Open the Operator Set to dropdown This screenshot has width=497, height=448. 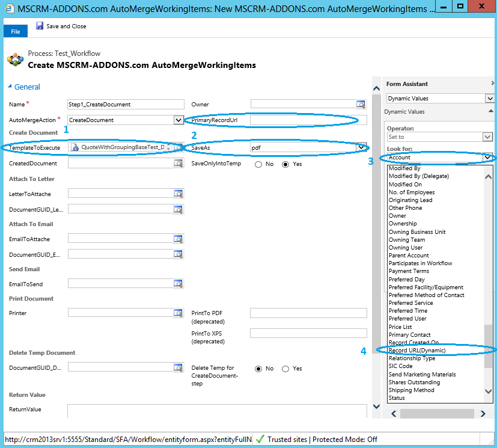pyautogui.click(x=487, y=137)
